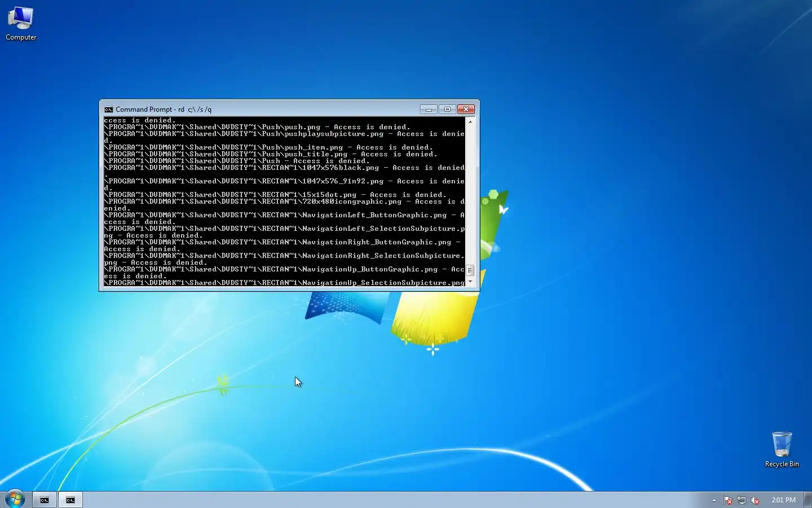Click the active second Command Prompt taskbar button
Viewport: 812px width, 508px height.
click(70, 500)
